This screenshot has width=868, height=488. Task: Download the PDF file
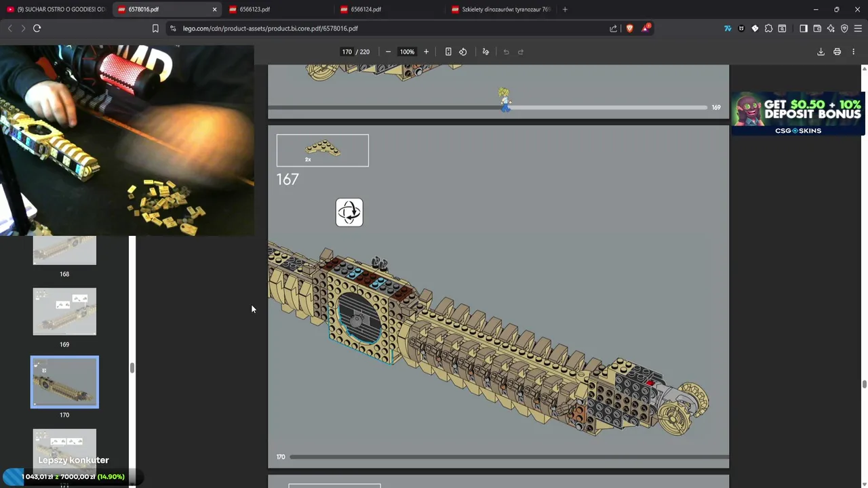point(821,52)
